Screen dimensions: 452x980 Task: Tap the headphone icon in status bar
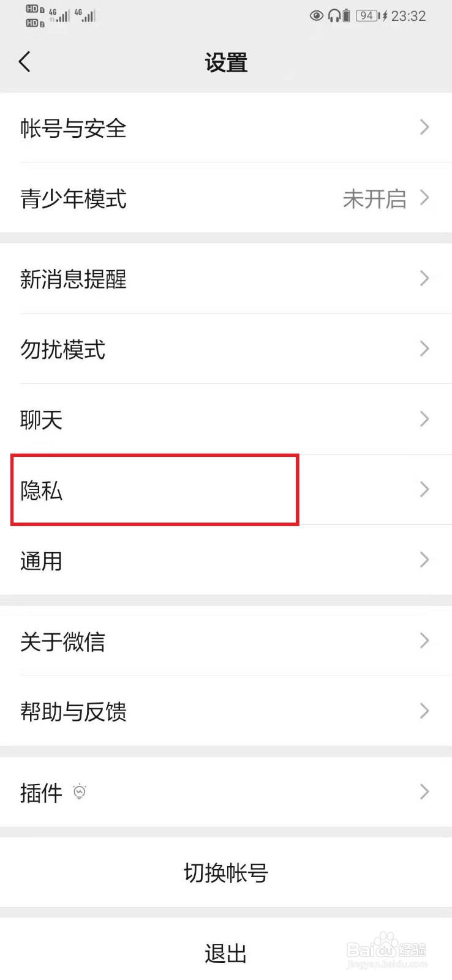(x=334, y=16)
